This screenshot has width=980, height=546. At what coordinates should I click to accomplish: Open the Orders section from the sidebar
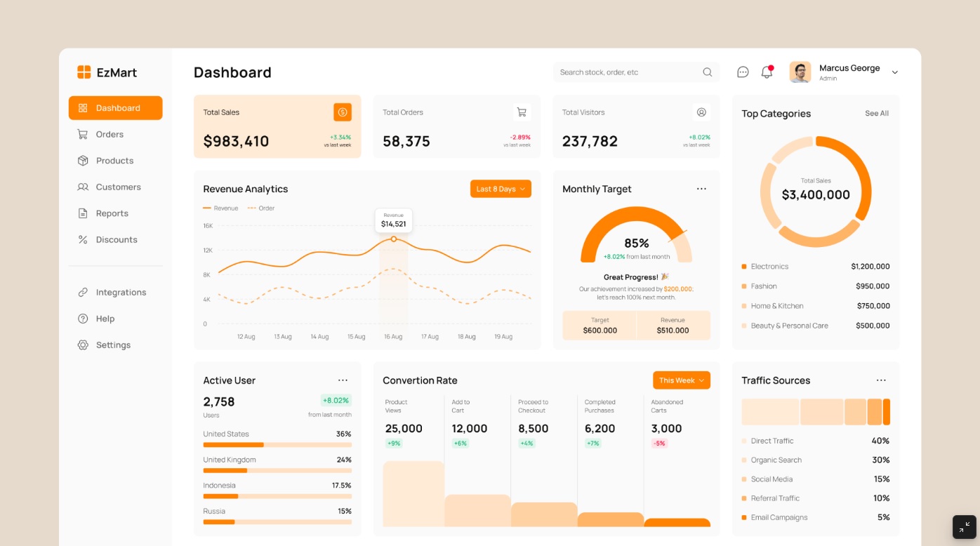pyautogui.click(x=110, y=134)
